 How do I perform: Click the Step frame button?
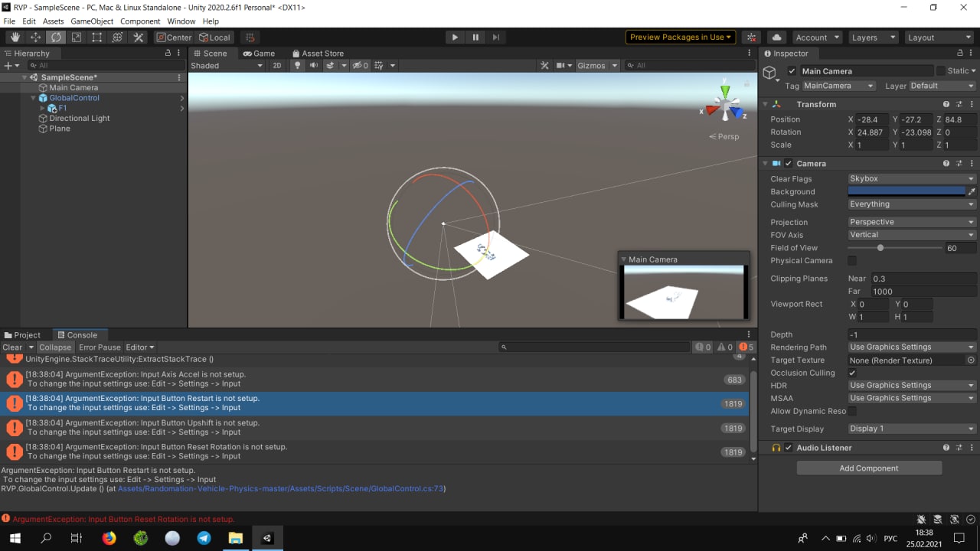click(x=496, y=37)
